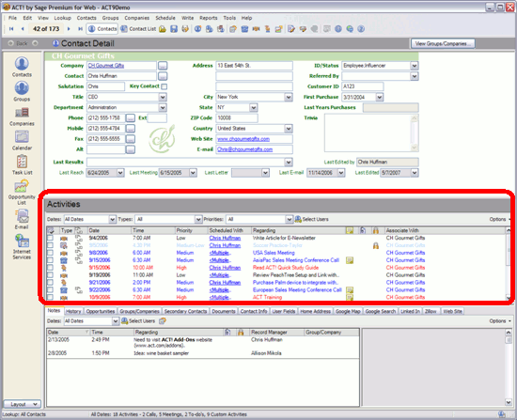
Task: Go to next contact record arrow
Action: tap(69, 29)
